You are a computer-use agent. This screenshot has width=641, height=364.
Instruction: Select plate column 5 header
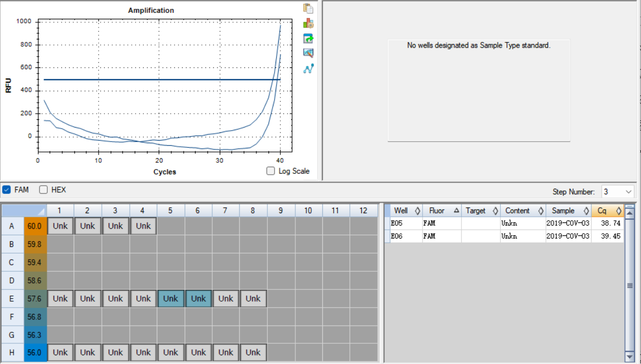171,210
